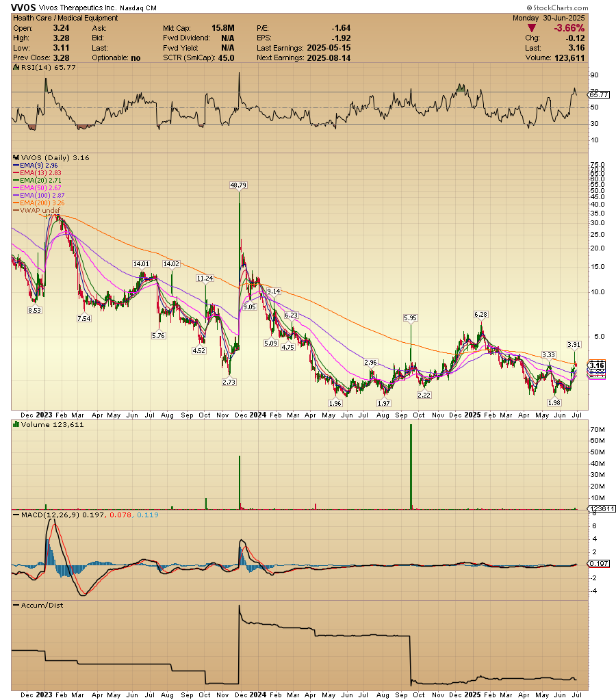
Task: Click the Mkt Cap 15.8M value
Action: (223, 28)
